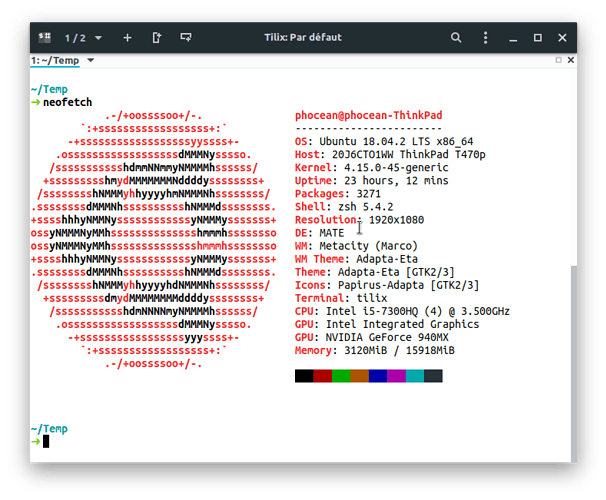This screenshot has height=500, width=606.
Task: Click the 'Intel i5-7300HQ (4) @ 3.500GHz' text
Action: point(418,311)
